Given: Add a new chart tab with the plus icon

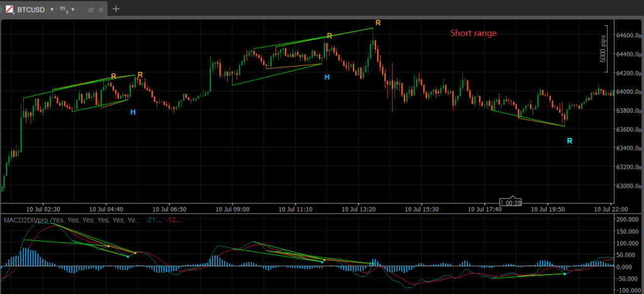Looking at the screenshot, I should tap(116, 9).
